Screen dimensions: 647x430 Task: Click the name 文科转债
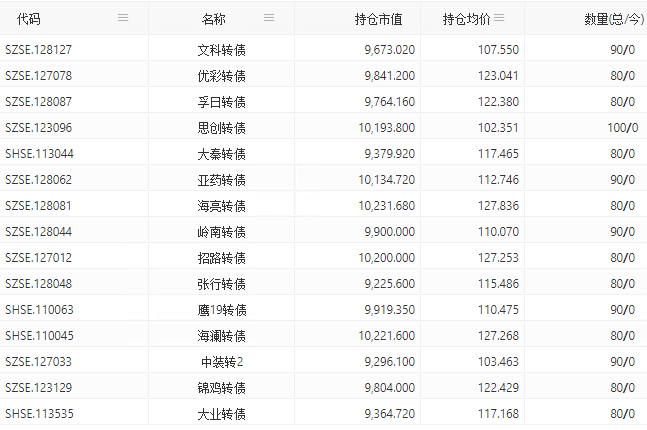coord(222,50)
